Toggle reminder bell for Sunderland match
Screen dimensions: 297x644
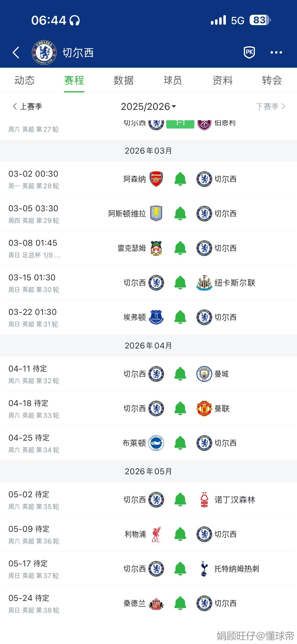(180, 603)
